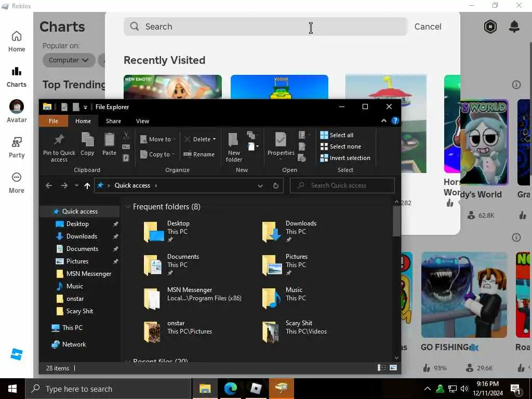
Task: Open More menu in Roblox sidebar
Action: pos(16,183)
